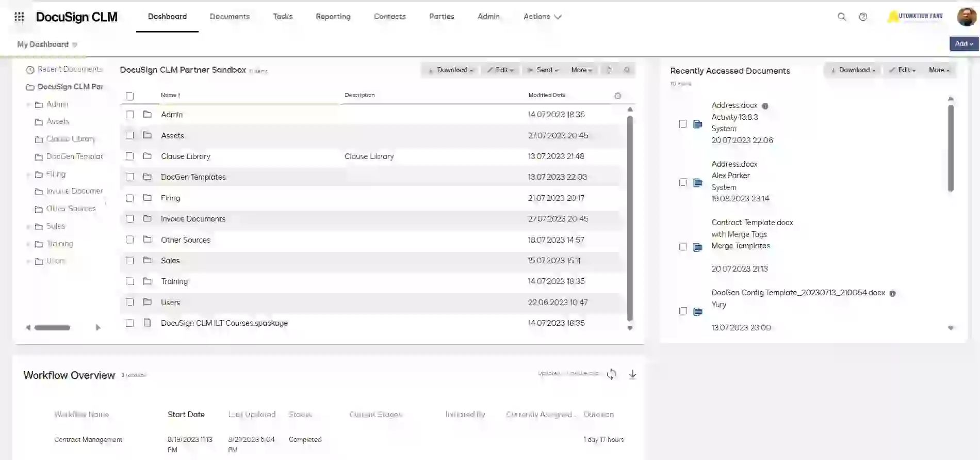Click the settings icon in Sandbox toolbar
Image resolution: width=980 pixels, height=460 pixels.
pos(627,70)
